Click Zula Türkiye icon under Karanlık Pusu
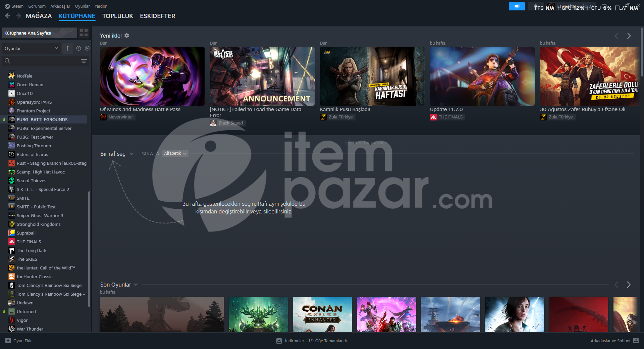 [323, 117]
